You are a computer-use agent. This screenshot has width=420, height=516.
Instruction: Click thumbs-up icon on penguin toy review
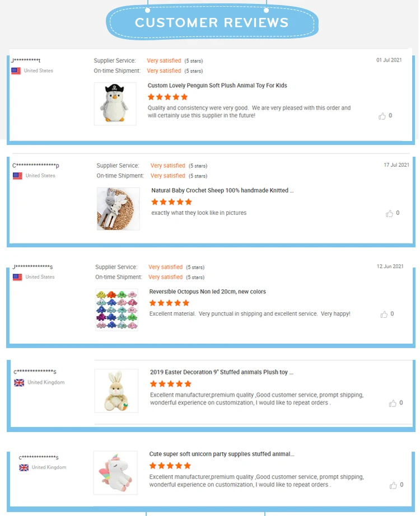382,116
